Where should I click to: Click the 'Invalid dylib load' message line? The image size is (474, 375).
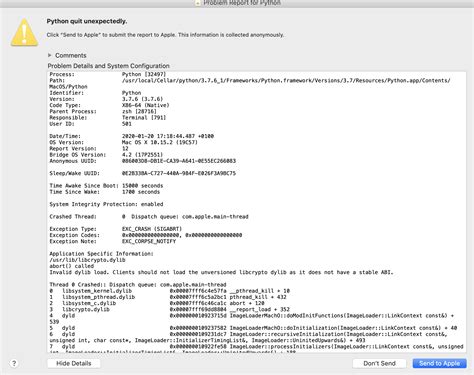pyautogui.click(x=221, y=272)
